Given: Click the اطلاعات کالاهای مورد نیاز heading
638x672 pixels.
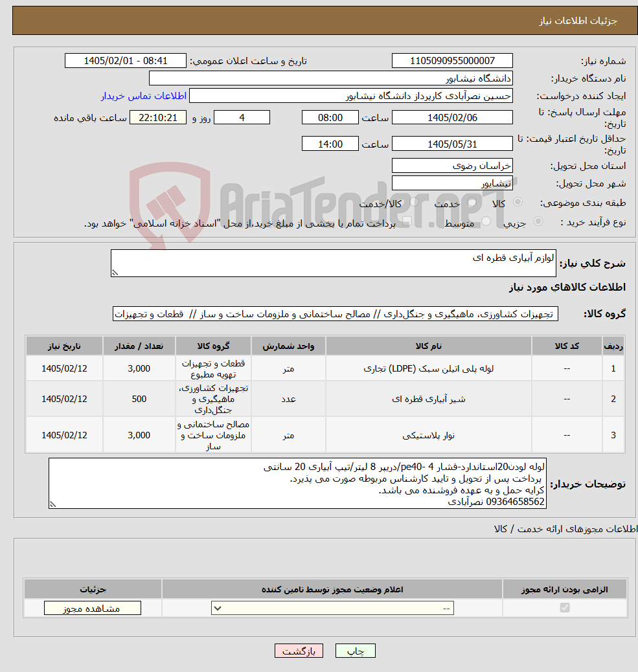Looking at the screenshot, I should coord(567,287).
